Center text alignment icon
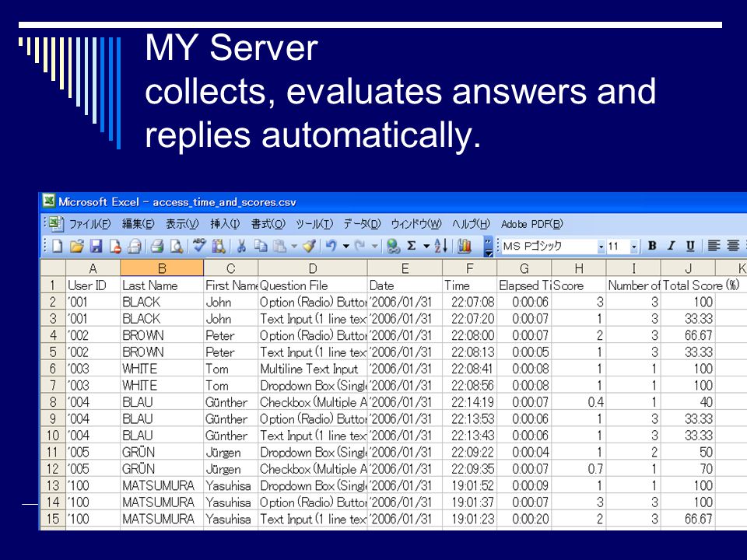The width and height of the screenshot is (747, 560). pyautogui.click(x=733, y=246)
